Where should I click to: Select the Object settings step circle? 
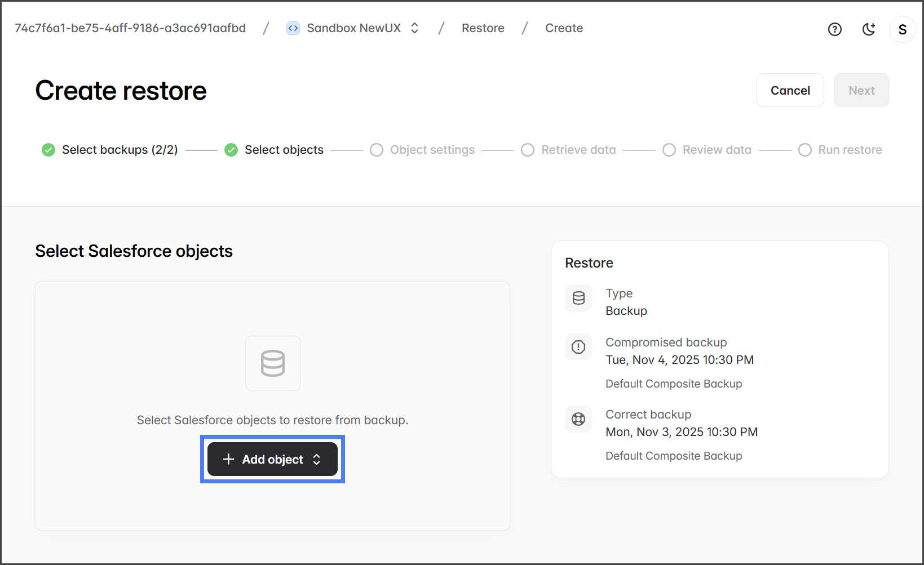tap(377, 150)
